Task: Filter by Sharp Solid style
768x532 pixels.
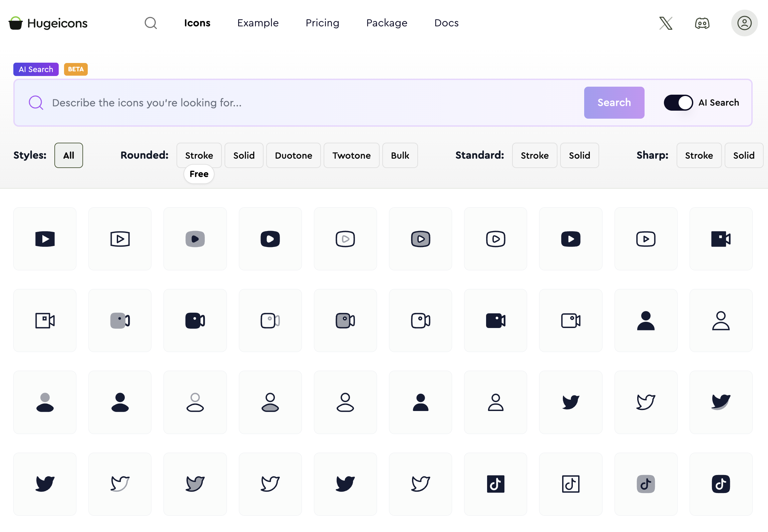Action: click(x=744, y=155)
